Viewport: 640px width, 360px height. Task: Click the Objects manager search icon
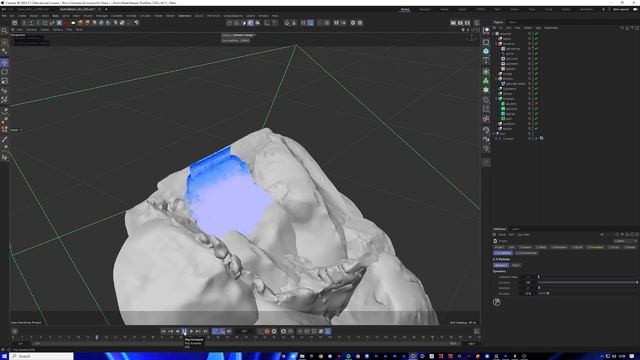pos(622,28)
